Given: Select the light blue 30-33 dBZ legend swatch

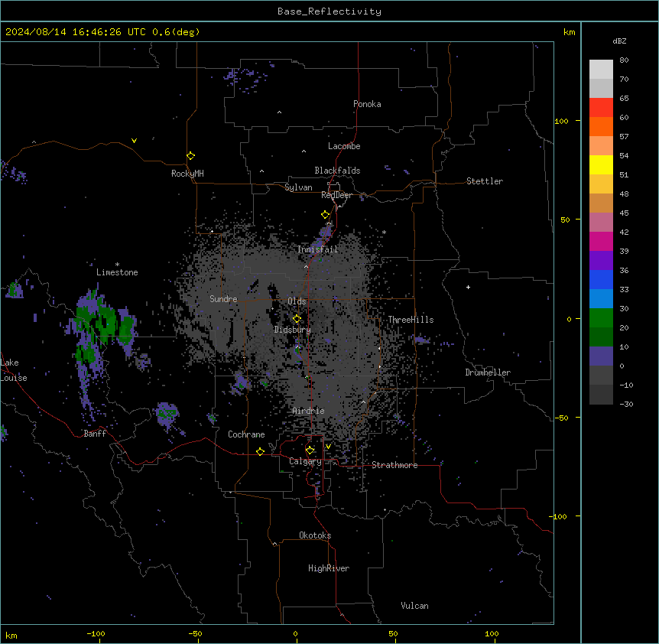Looking at the screenshot, I should point(601,298).
